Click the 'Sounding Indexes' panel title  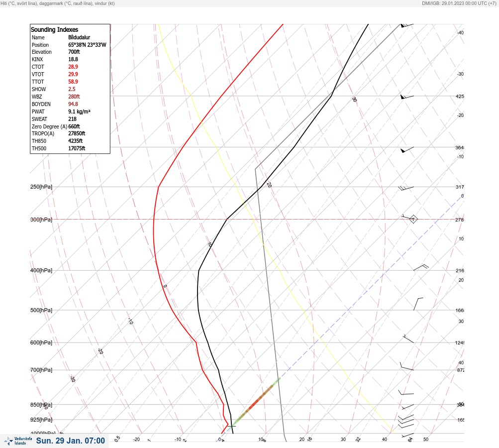tap(54, 29)
